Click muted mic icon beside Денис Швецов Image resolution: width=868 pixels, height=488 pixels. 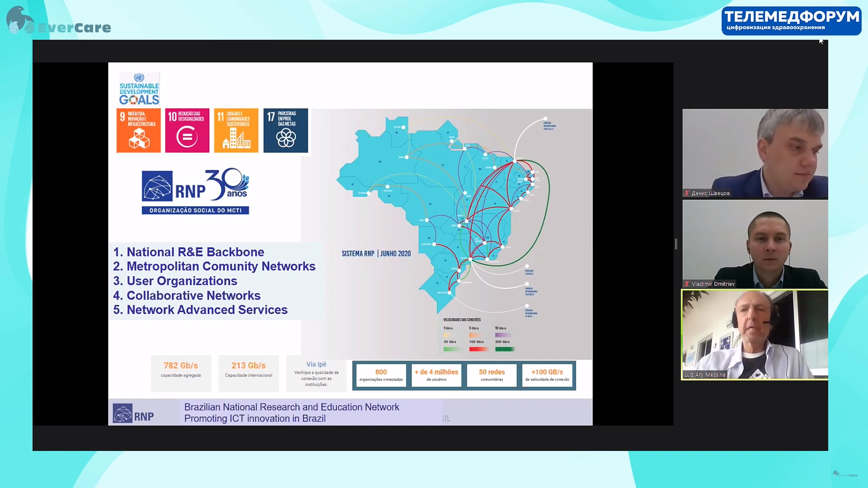687,193
